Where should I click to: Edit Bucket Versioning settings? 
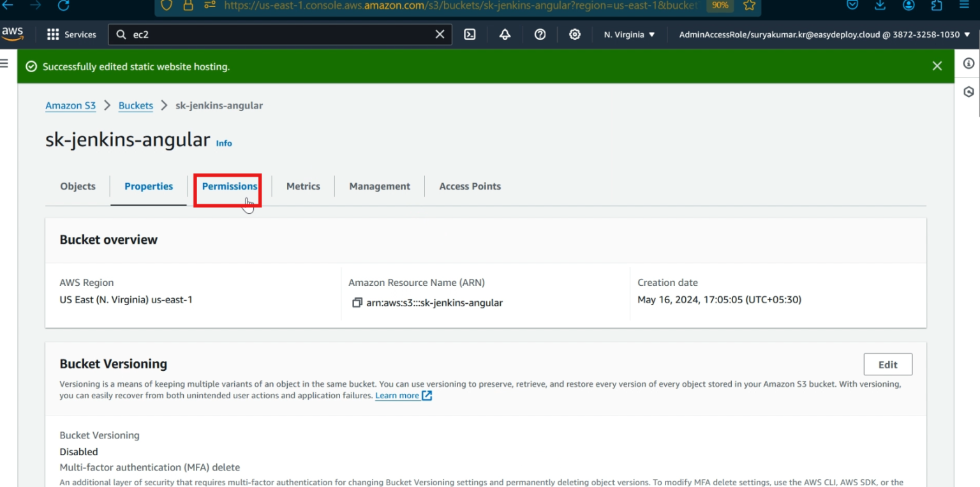point(887,364)
